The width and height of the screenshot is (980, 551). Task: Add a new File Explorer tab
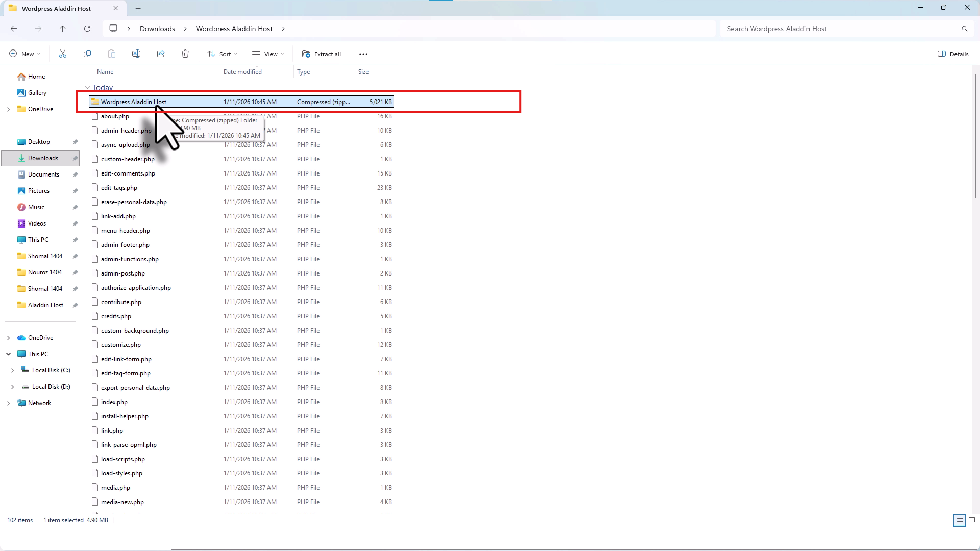[138, 8]
